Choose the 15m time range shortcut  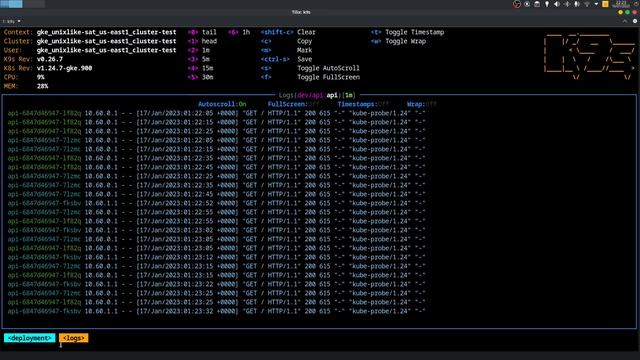coord(200,68)
